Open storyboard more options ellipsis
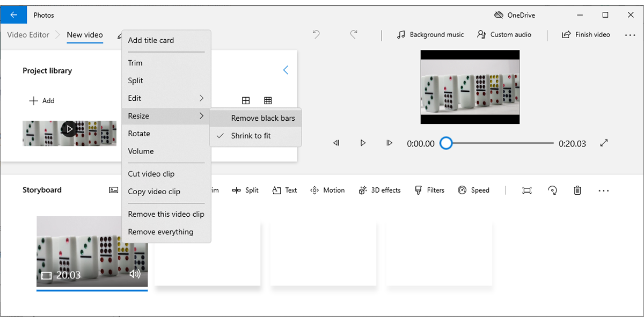The image size is (644, 322). pos(604,190)
